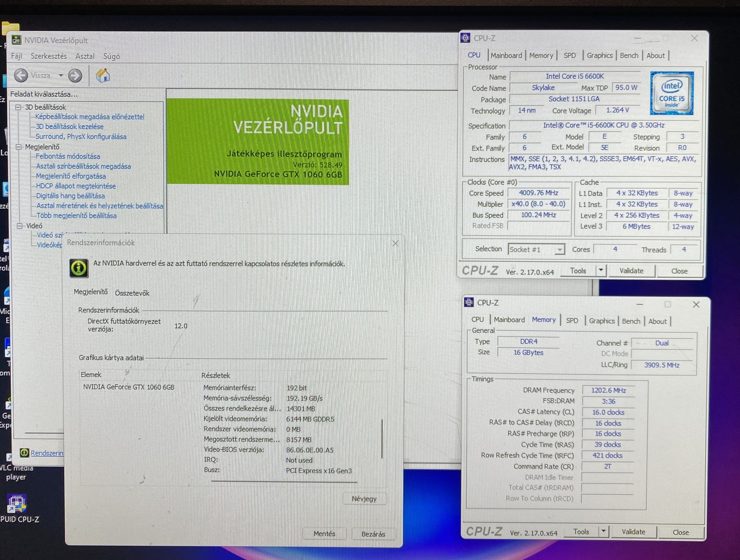Viewport: 740px width, 560px height.
Task: Switch to the Megjelenítő tab
Action: [x=91, y=292]
